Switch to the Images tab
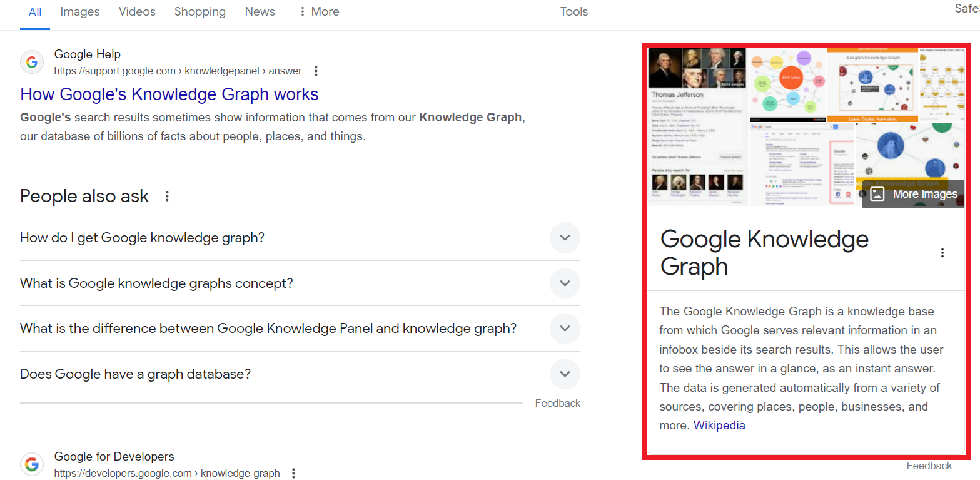The width and height of the screenshot is (980, 480). coord(80,12)
